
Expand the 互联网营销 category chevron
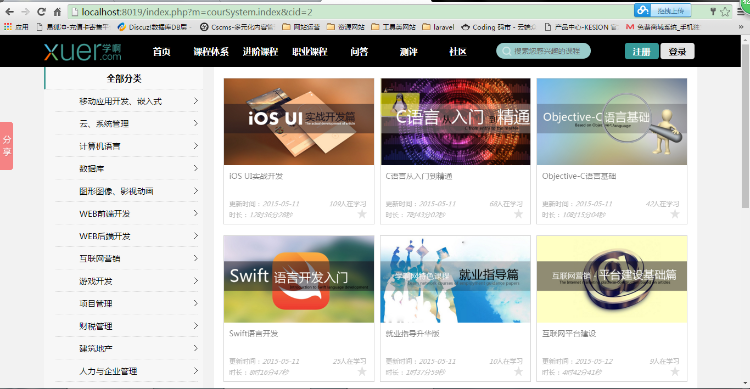pyautogui.click(x=196, y=258)
